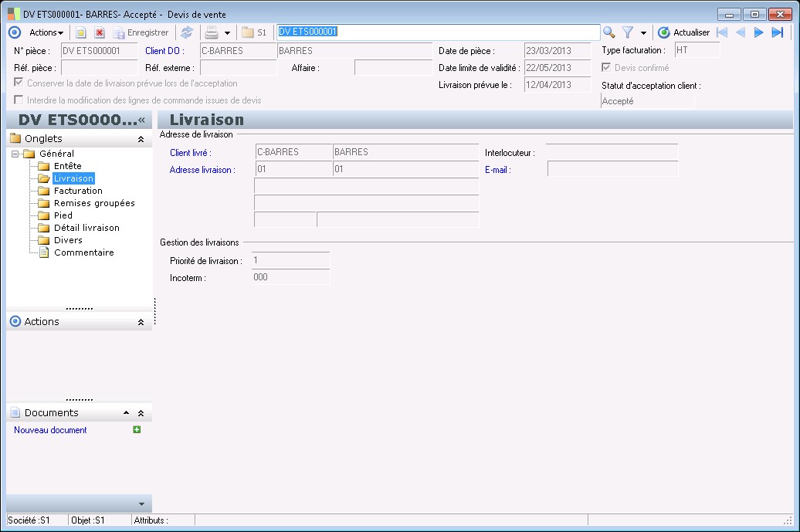Click the magnifying glass search icon

point(609,32)
